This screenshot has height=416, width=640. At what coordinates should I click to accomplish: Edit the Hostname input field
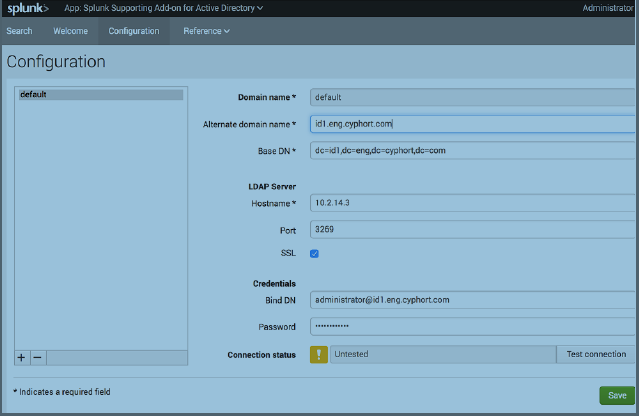[472, 203]
